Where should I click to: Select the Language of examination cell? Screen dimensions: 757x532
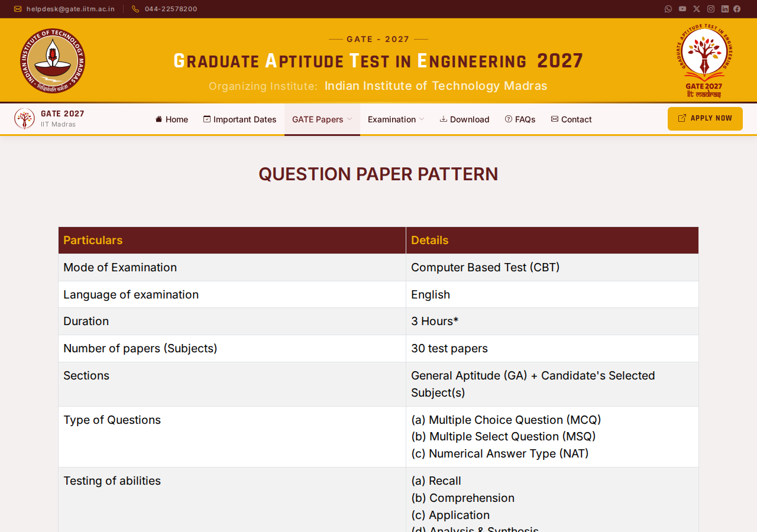[232, 294]
